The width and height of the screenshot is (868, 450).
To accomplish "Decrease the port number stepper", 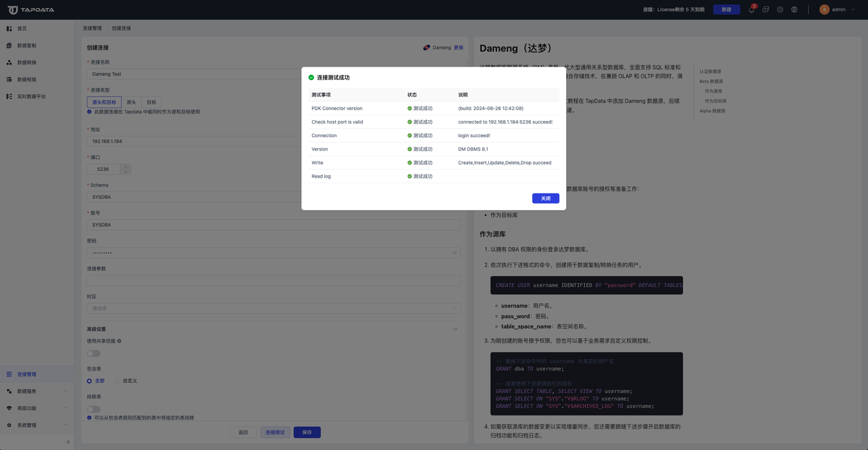I will click(x=125, y=172).
